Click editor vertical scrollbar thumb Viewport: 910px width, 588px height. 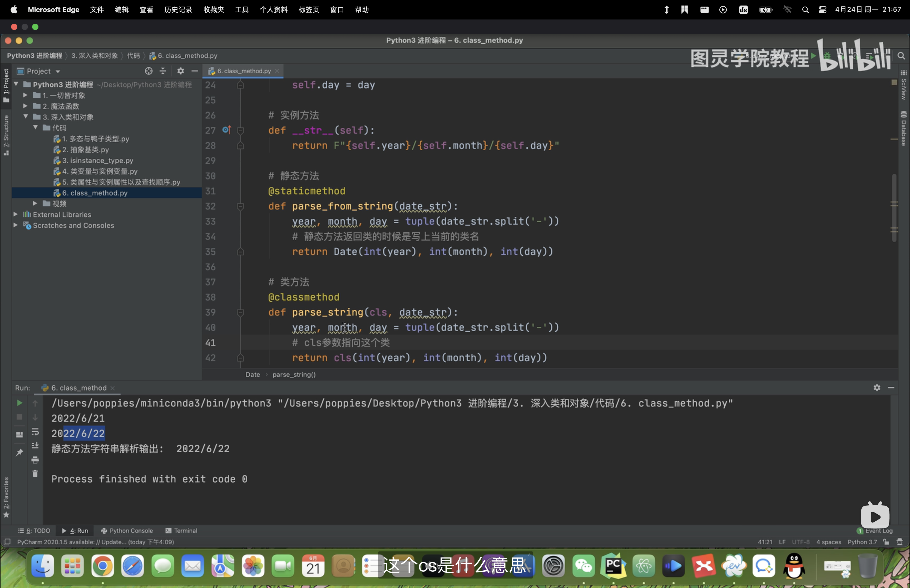[894, 208]
